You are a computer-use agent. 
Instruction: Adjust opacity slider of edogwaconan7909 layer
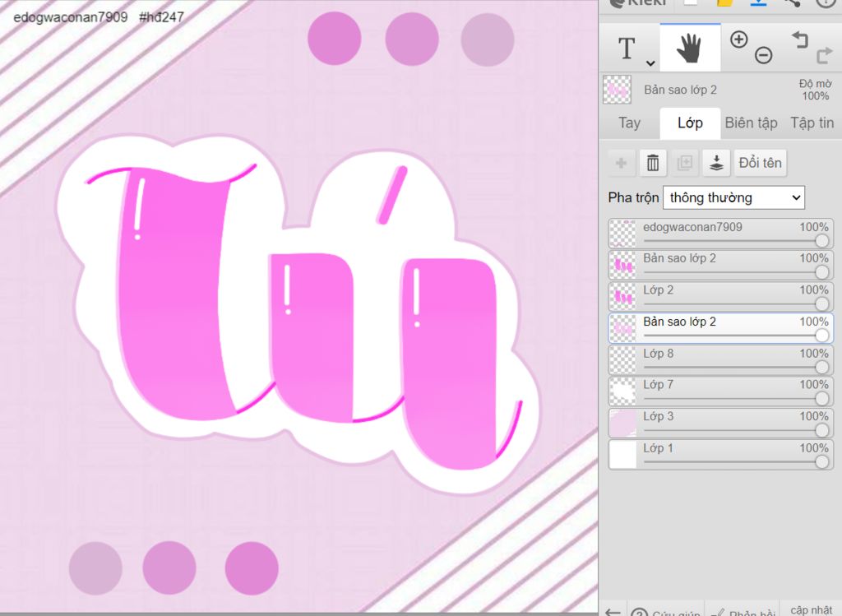click(x=736, y=241)
